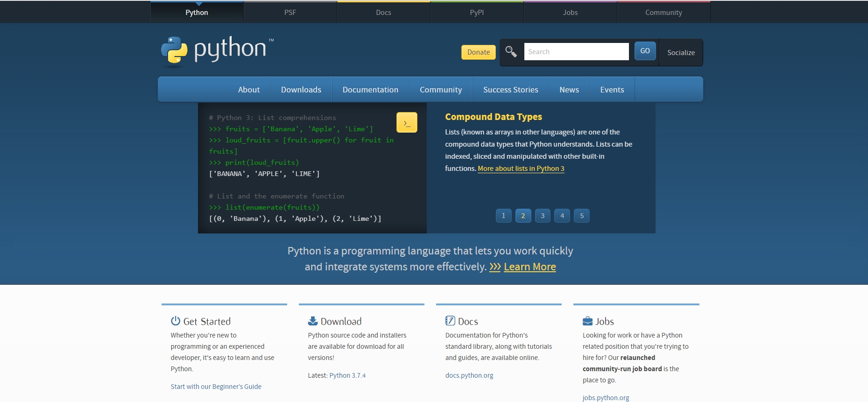Show slide 1 of the code carousel
The image size is (868, 402).
[x=503, y=216]
